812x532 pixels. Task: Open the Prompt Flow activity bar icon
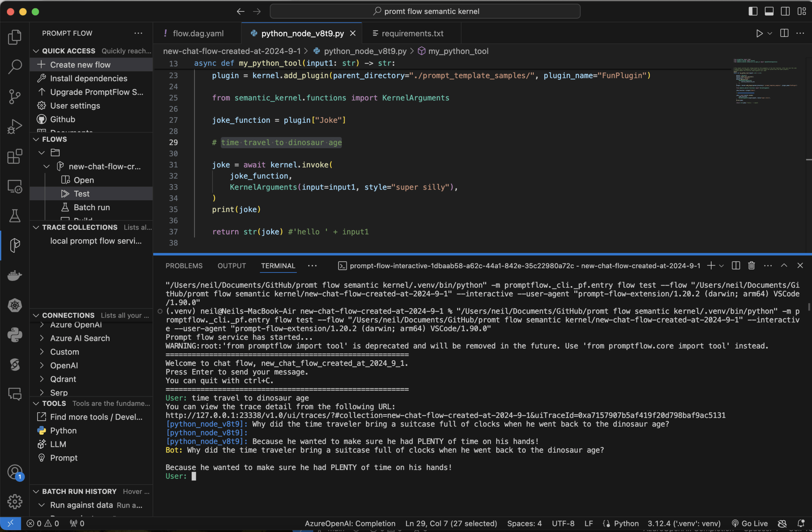pos(15,245)
